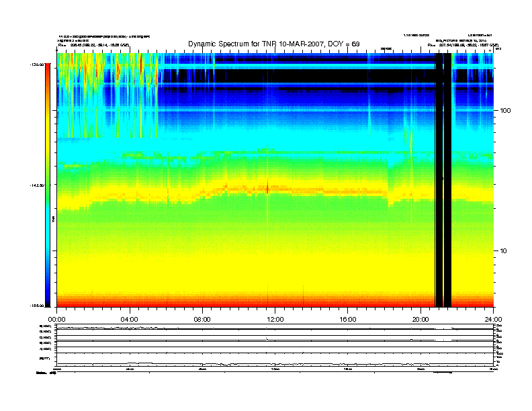Click the 100 frequency axis label
The width and height of the screenshot is (532, 411).
coord(505,111)
